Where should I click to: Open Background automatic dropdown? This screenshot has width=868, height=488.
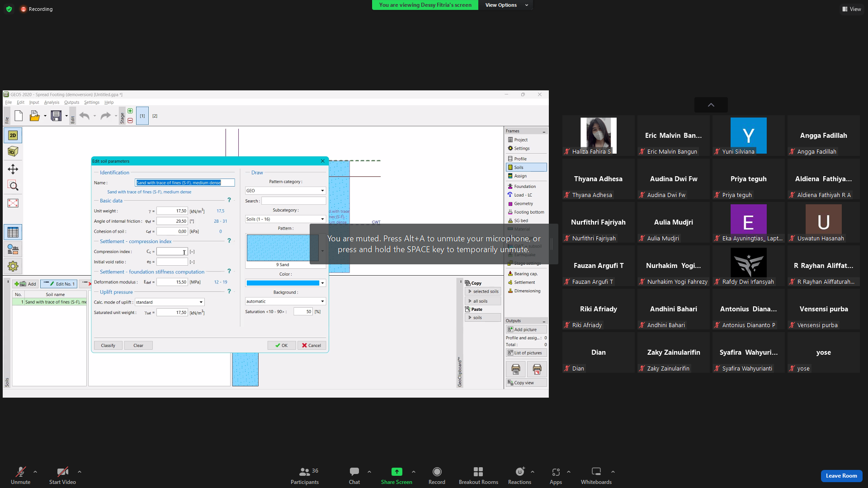[285, 301]
